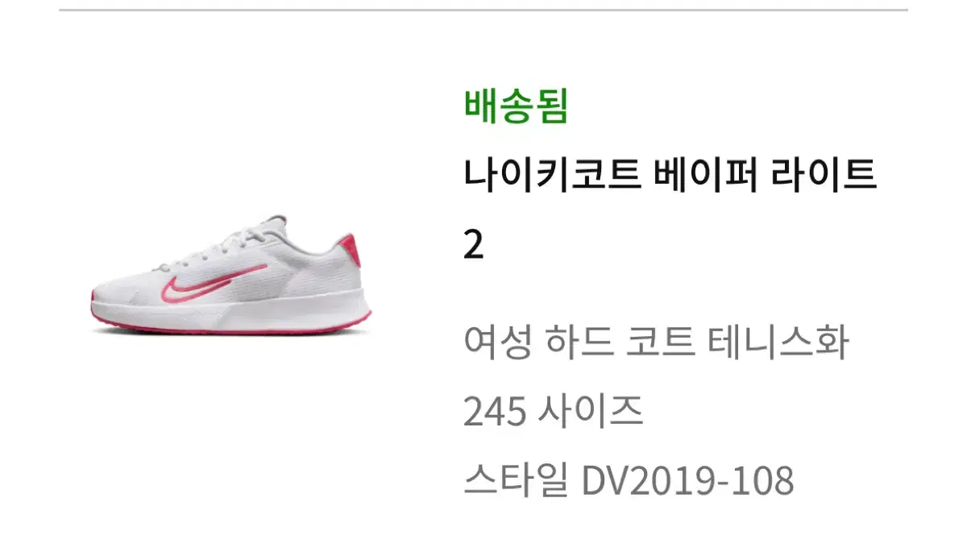
Task: Select the 여성 하드 코트 테니스화 description
Action: [x=656, y=343]
